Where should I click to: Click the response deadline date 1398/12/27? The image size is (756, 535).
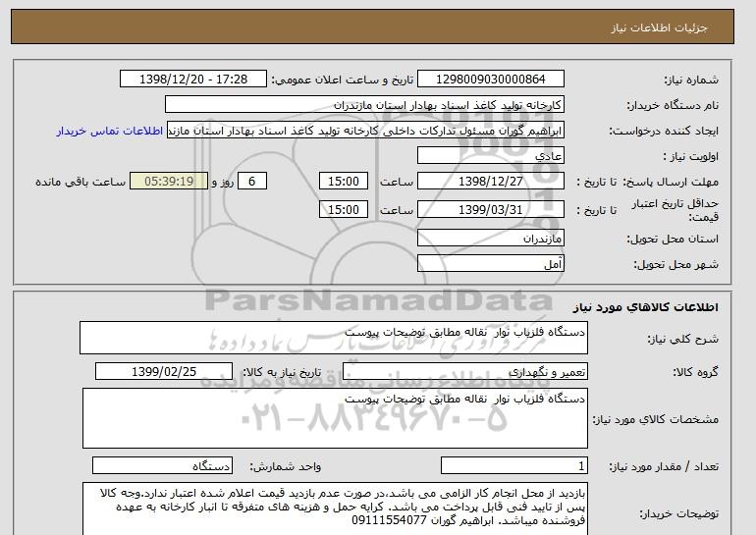click(491, 182)
